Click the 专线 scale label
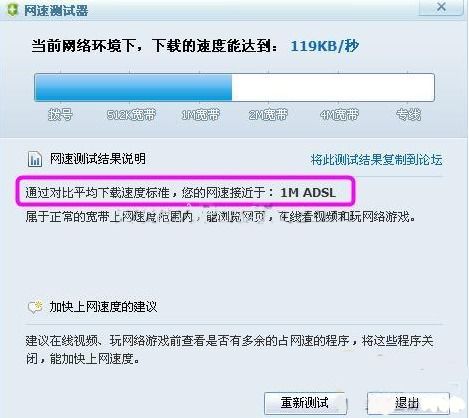The width and height of the screenshot is (469, 418). 408,115
